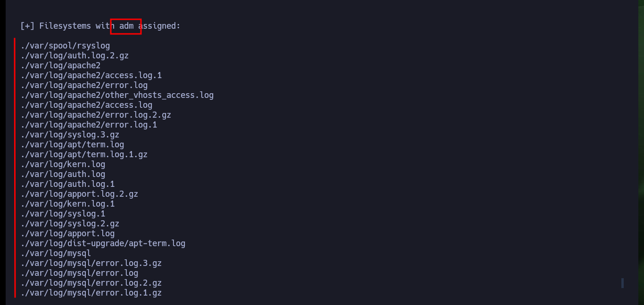Click the ./var/log/mysql directory line
Image resolution: width=644 pixels, height=305 pixels.
[56, 254]
